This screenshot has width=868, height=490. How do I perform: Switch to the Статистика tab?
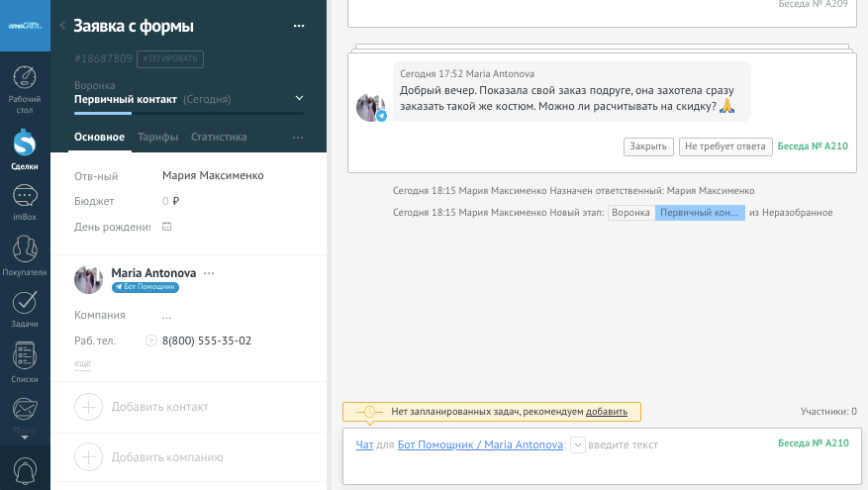219,138
